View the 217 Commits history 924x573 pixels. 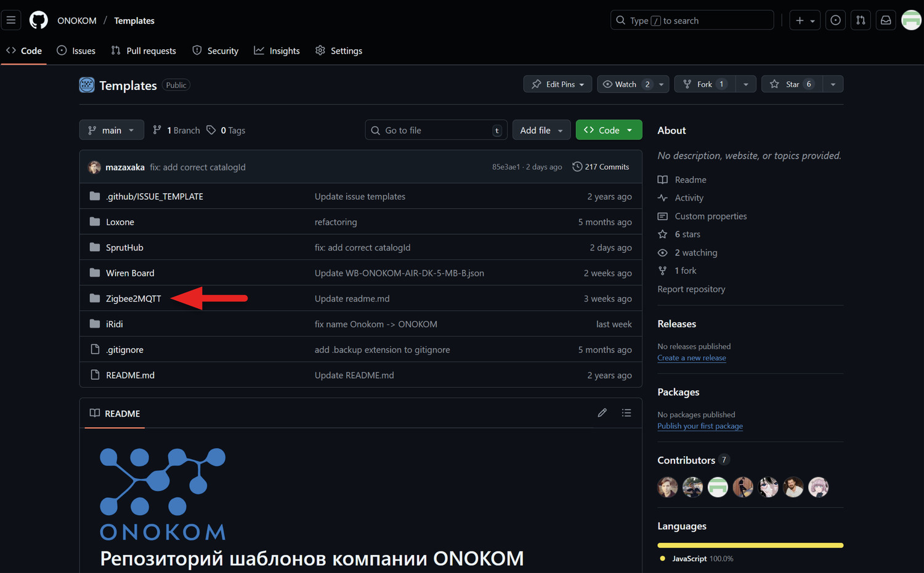601,166
